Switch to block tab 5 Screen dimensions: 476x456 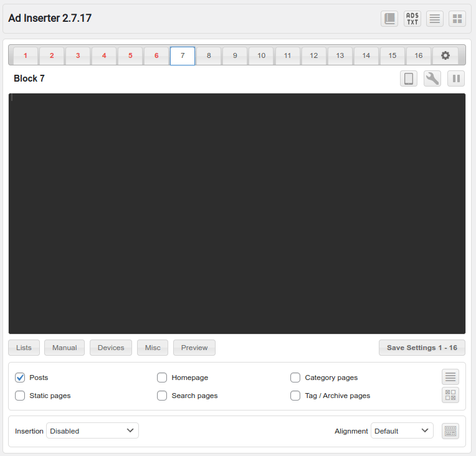(x=130, y=56)
